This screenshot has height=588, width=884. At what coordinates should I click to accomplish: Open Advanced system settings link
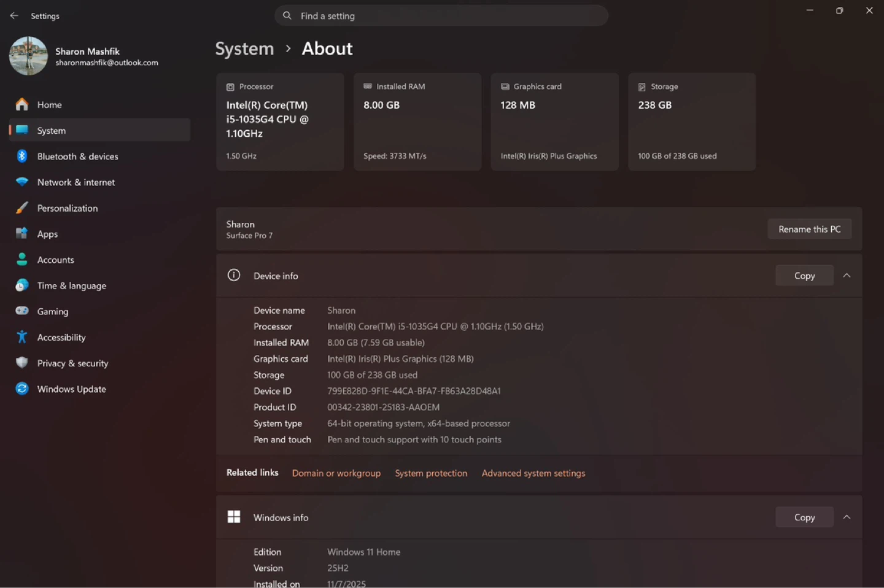(533, 473)
